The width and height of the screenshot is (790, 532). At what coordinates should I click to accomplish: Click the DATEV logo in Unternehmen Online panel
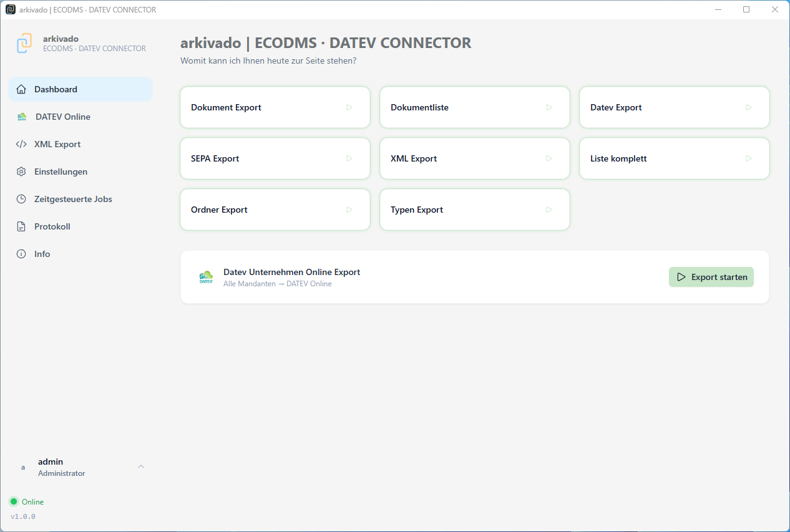(x=206, y=278)
